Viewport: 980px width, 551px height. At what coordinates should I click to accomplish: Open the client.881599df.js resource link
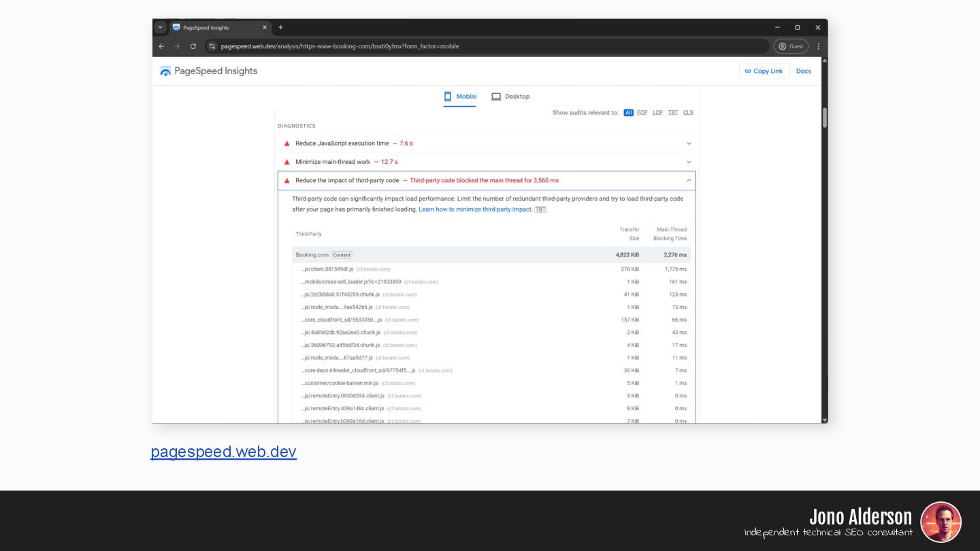click(327, 269)
